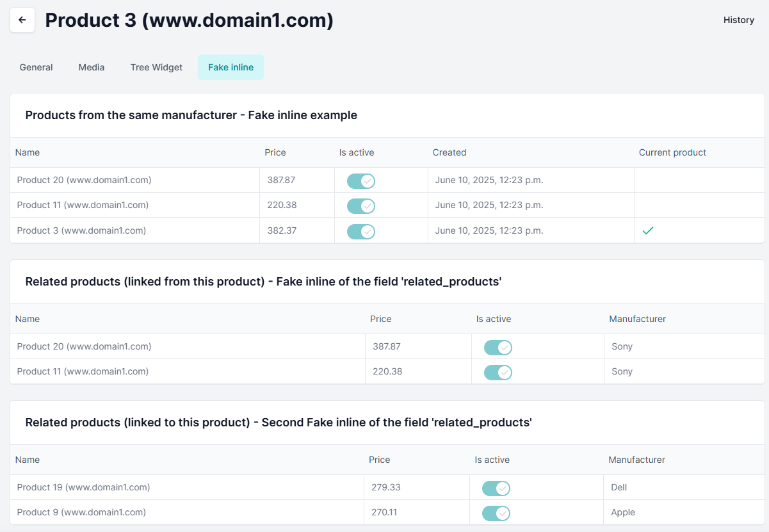Toggle Is active for Sony Product 11 row
769x532 pixels.
point(498,373)
